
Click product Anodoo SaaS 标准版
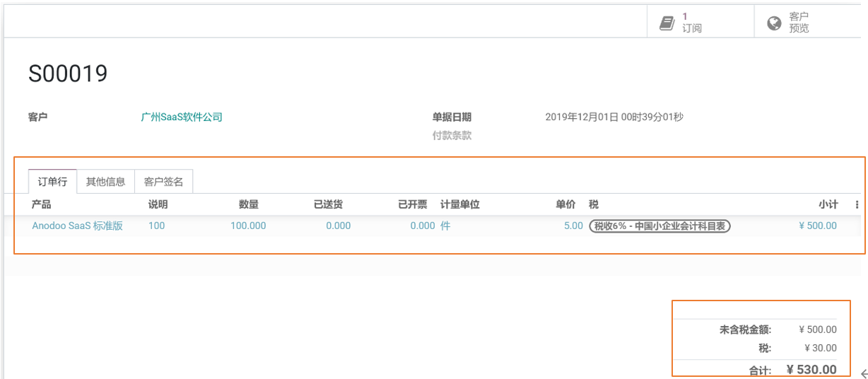tap(78, 226)
